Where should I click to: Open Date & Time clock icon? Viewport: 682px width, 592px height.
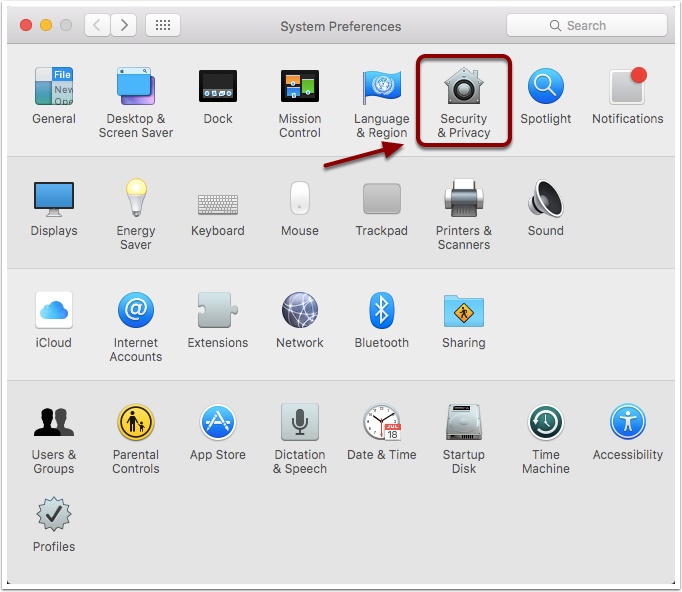(381, 421)
